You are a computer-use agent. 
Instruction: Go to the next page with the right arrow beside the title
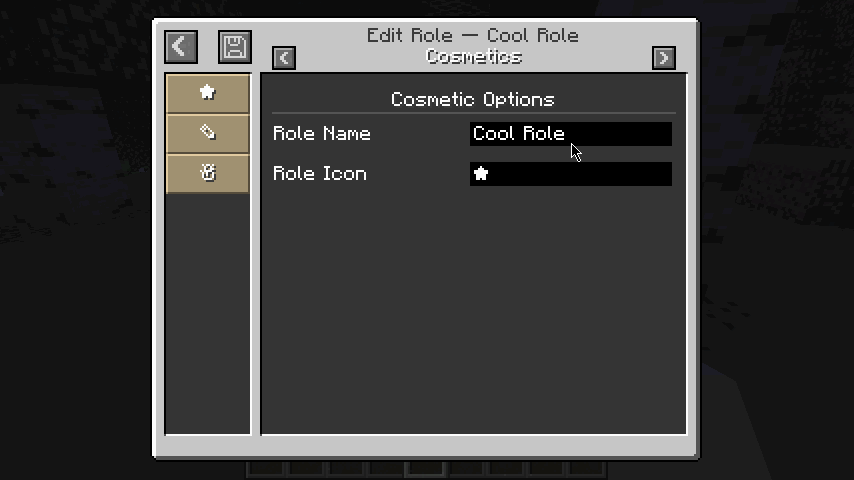coord(663,58)
